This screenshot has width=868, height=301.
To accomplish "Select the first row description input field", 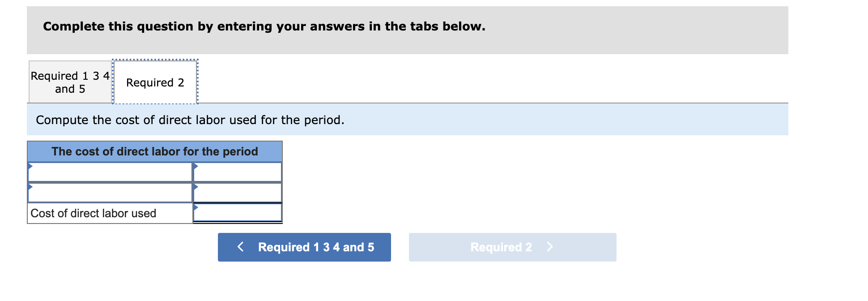I will 110,172.
